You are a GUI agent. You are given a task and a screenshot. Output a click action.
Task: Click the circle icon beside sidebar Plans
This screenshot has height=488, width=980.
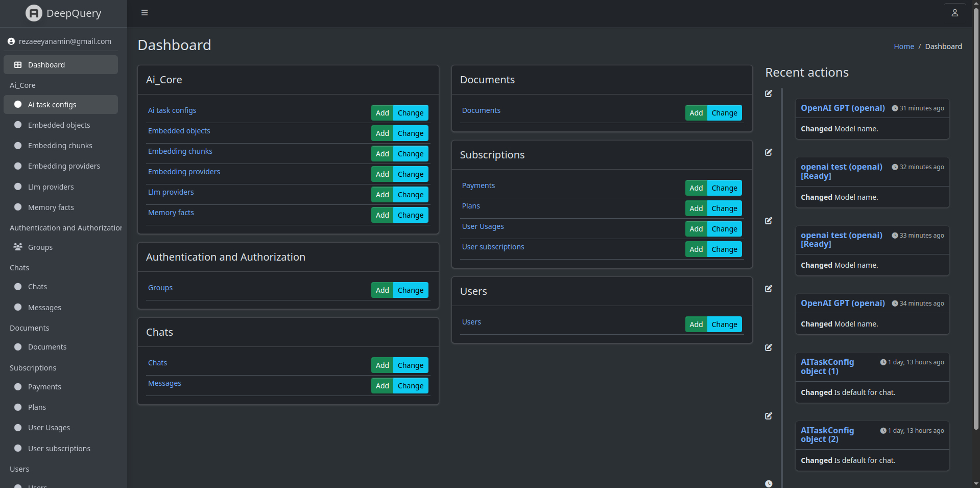[x=18, y=407]
